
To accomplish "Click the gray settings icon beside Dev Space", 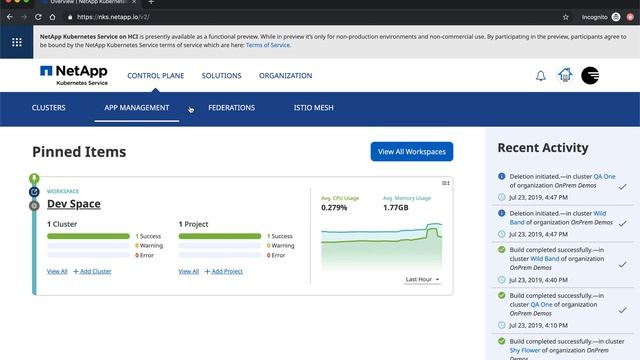I will point(34,205).
